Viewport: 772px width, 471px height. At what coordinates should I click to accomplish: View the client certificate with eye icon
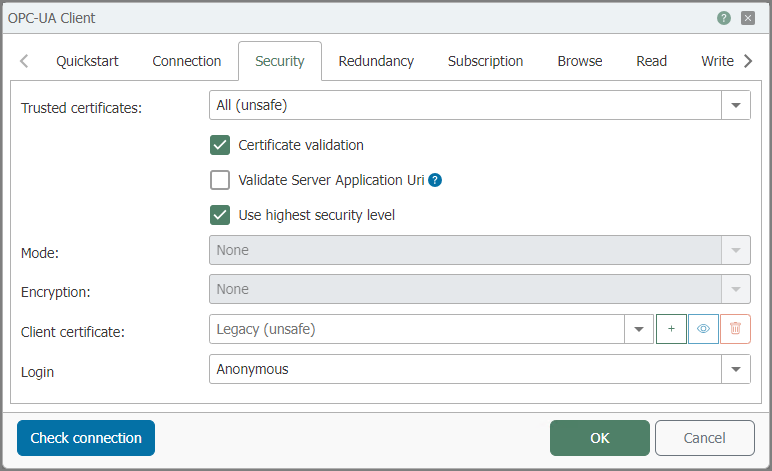[703, 329]
